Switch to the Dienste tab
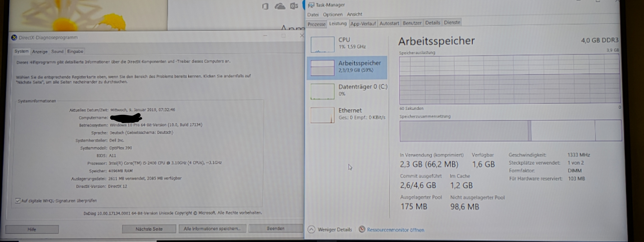644x242 pixels. tap(452, 22)
